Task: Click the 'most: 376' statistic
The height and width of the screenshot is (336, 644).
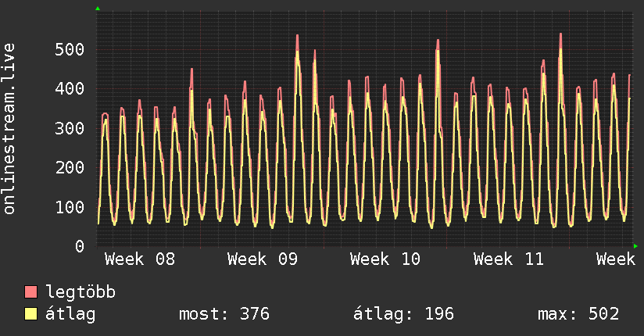Action: point(224,315)
